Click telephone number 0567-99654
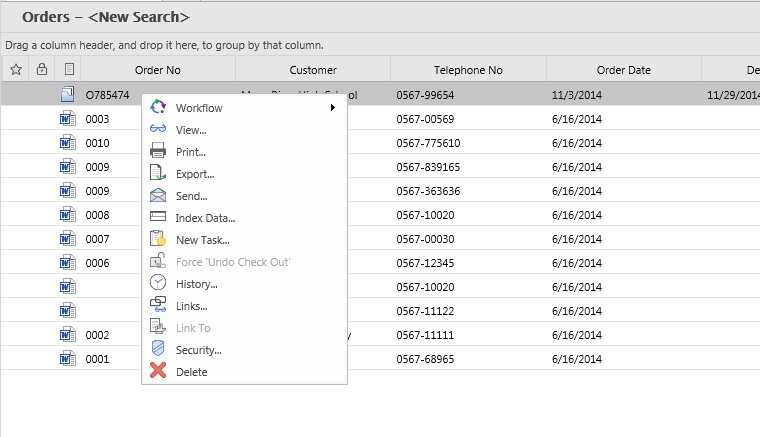Image resolution: width=760 pixels, height=437 pixels. click(x=425, y=95)
